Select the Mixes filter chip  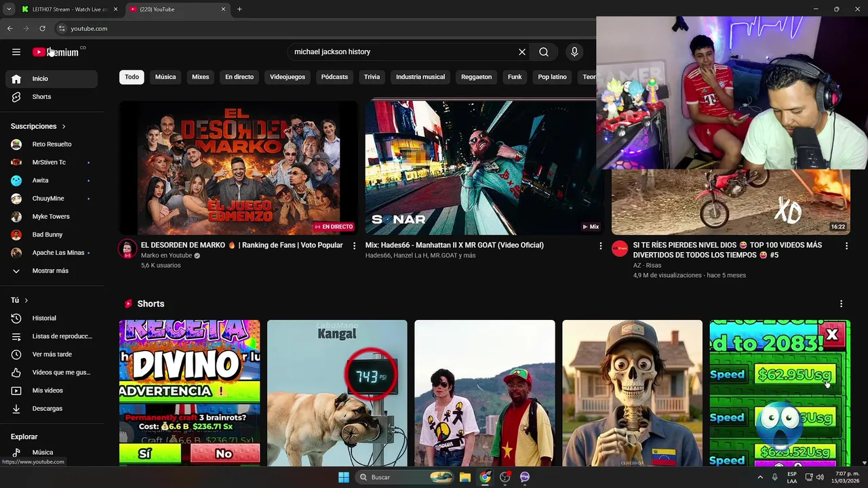[x=201, y=77]
